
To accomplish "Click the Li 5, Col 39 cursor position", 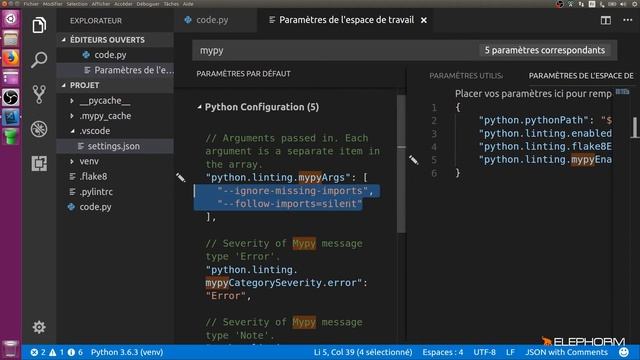I will (363, 352).
